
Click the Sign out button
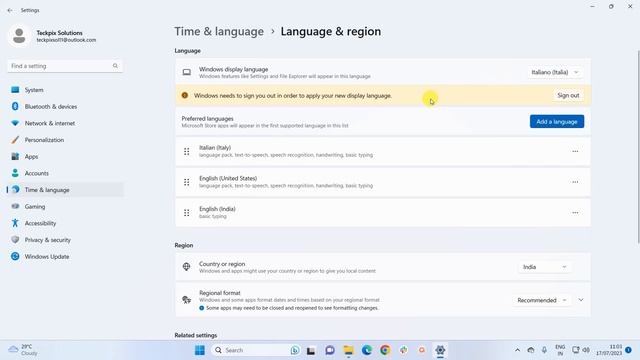(x=568, y=96)
